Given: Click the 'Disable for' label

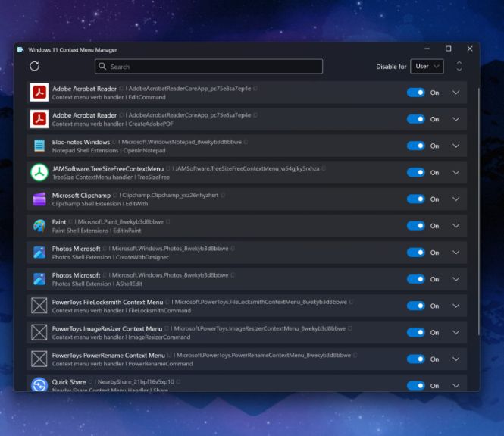Looking at the screenshot, I should click(x=391, y=67).
